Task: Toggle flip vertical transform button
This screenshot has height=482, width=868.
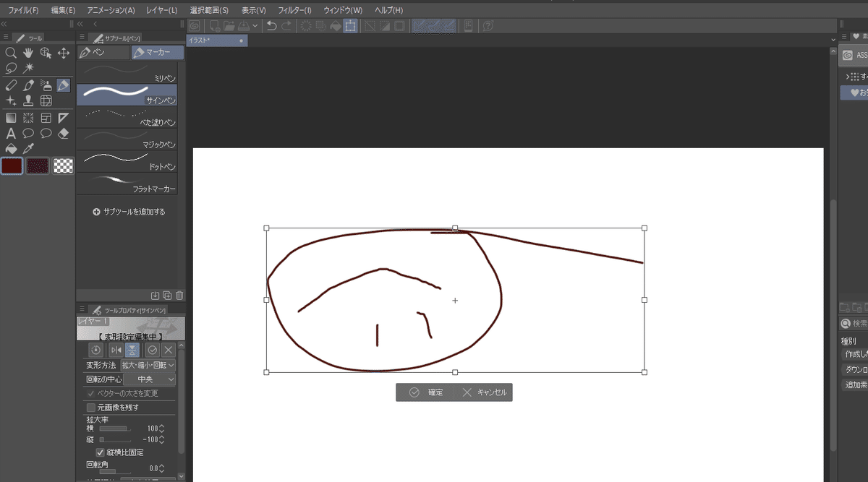Action: [x=132, y=350]
